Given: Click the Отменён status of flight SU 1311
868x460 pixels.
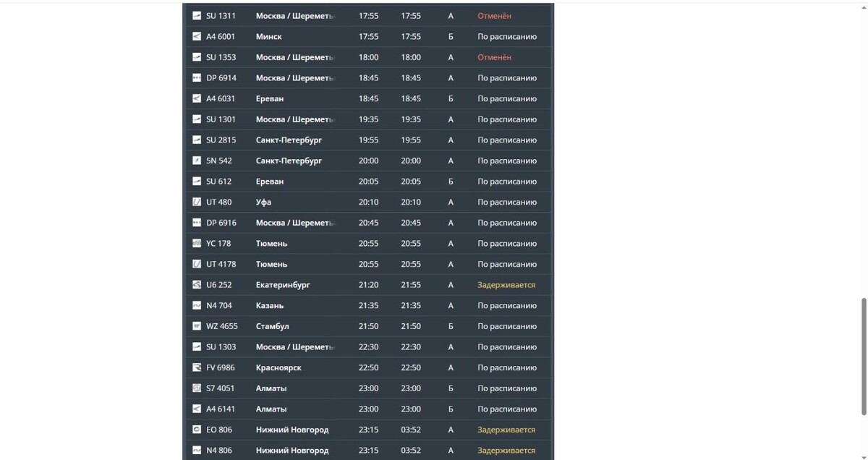Looking at the screenshot, I should tap(493, 15).
